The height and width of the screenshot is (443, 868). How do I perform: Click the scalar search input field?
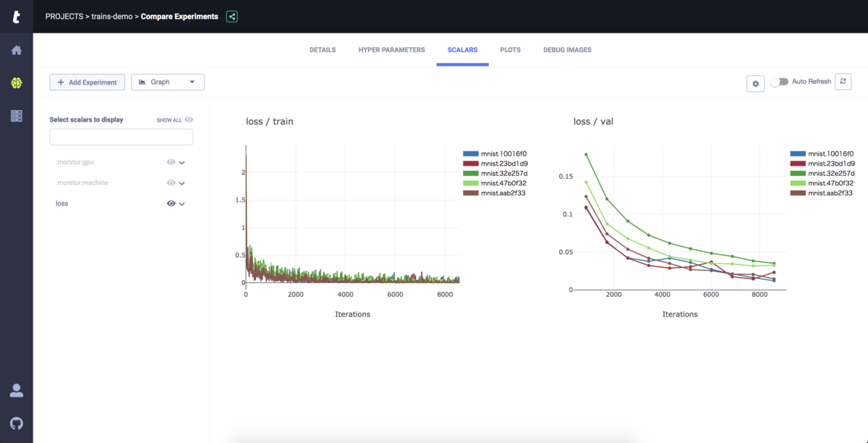(121, 137)
